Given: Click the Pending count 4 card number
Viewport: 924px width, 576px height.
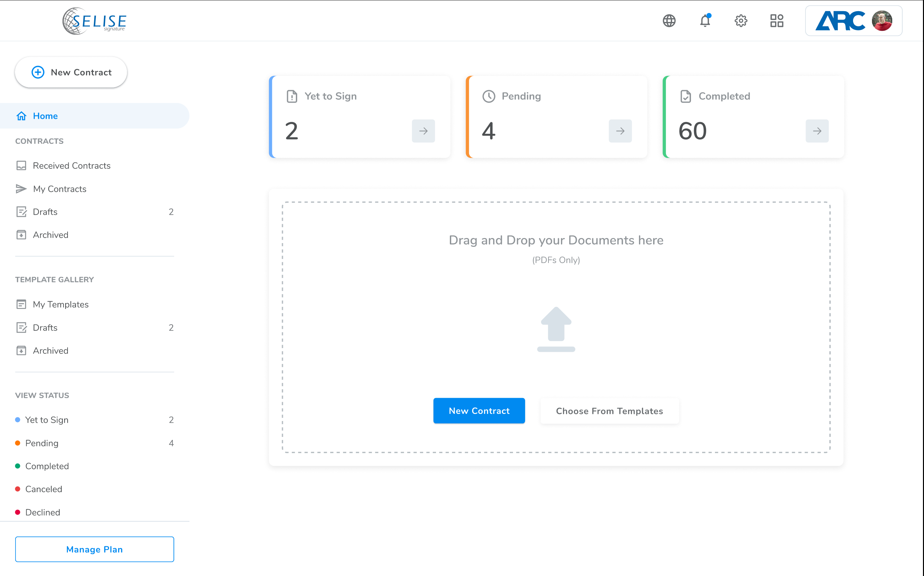Looking at the screenshot, I should [x=488, y=131].
